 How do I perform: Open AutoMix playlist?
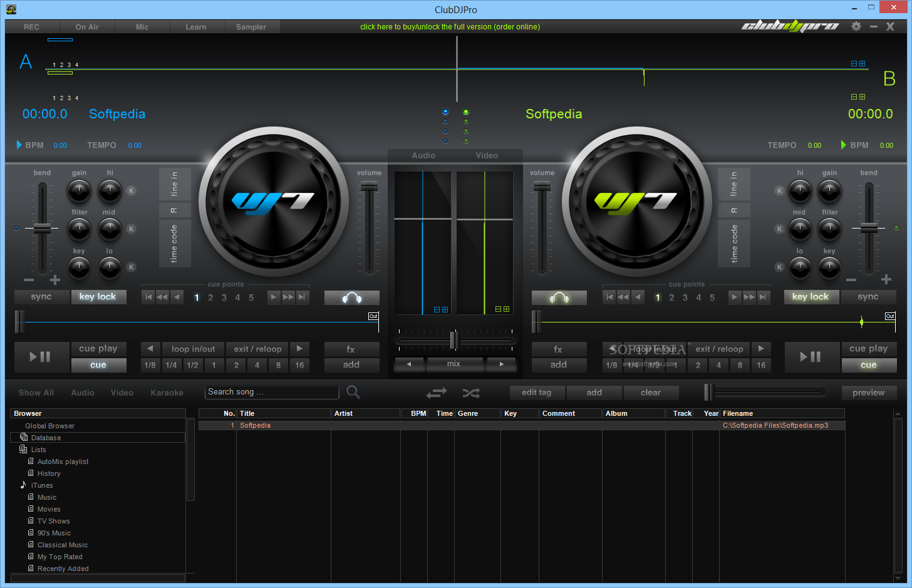[x=63, y=462]
